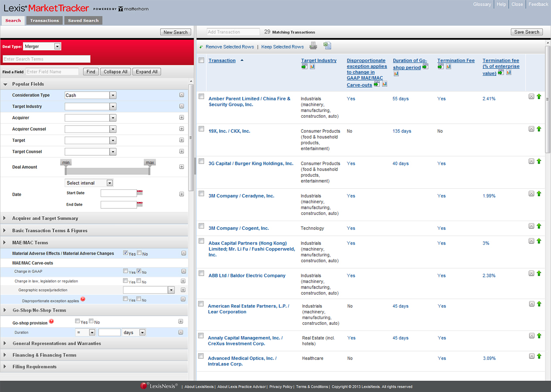Move ABB Ltd / Baldor Electric row up
The width and height of the screenshot is (551, 392).
pyautogui.click(x=539, y=273)
